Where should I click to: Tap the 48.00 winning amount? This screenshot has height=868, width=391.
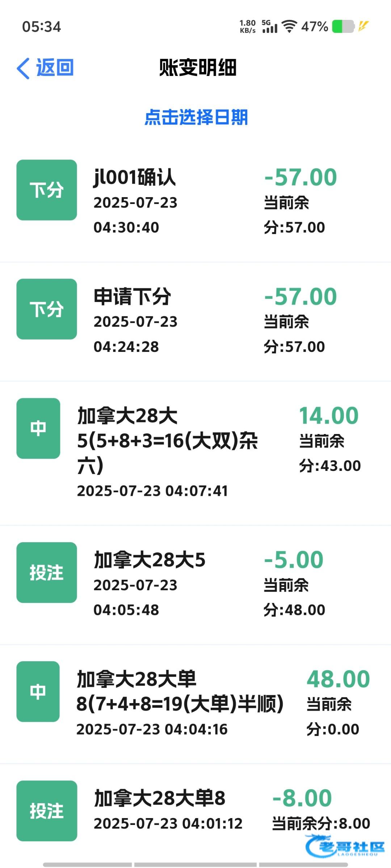[x=338, y=679]
